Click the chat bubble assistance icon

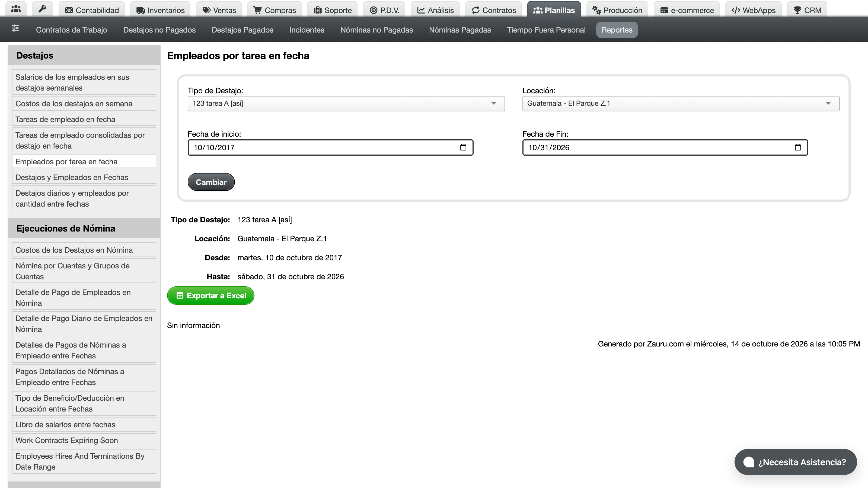(x=748, y=462)
